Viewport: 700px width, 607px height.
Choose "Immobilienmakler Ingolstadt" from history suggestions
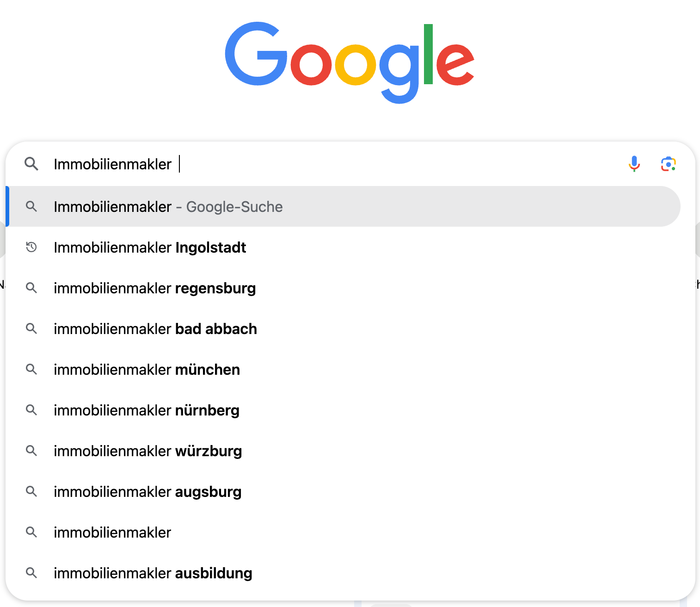point(150,248)
